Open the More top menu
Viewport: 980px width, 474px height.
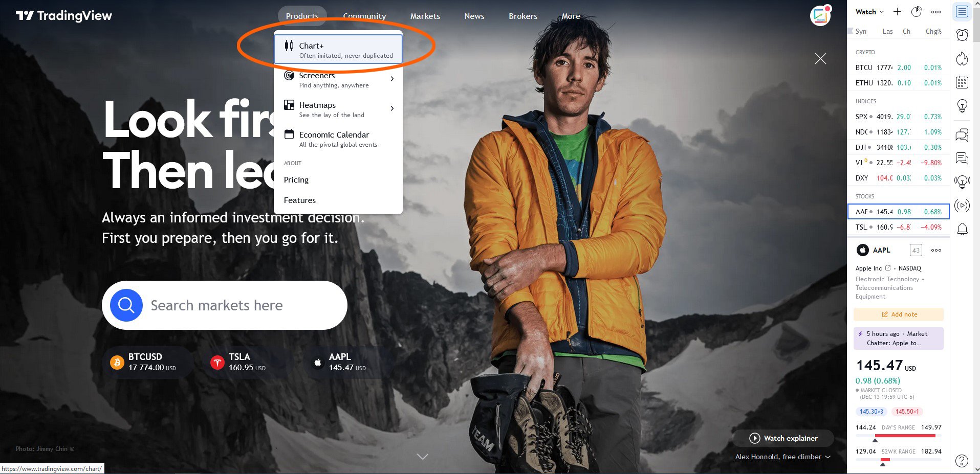(x=571, y=16)
